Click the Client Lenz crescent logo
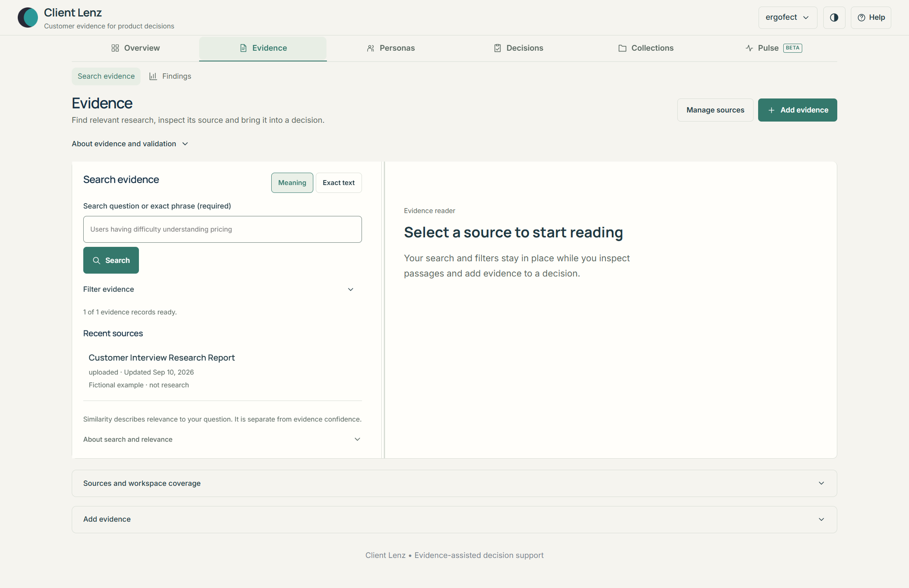The width and height of the screenshot is (909, 588). coord(28,18)
